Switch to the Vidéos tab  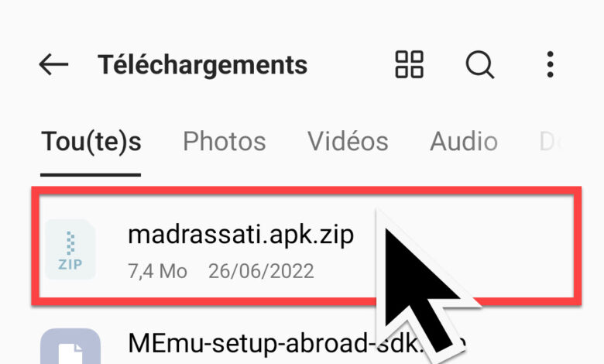[348, 141]
